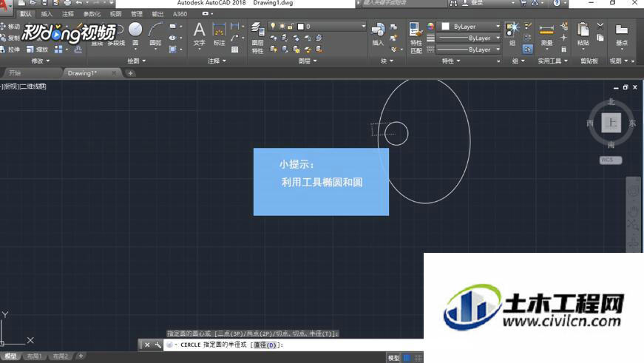Select the 圆弧 (Arc) draw tool
This screenshot has height=363, width=644.
point(155,35)
